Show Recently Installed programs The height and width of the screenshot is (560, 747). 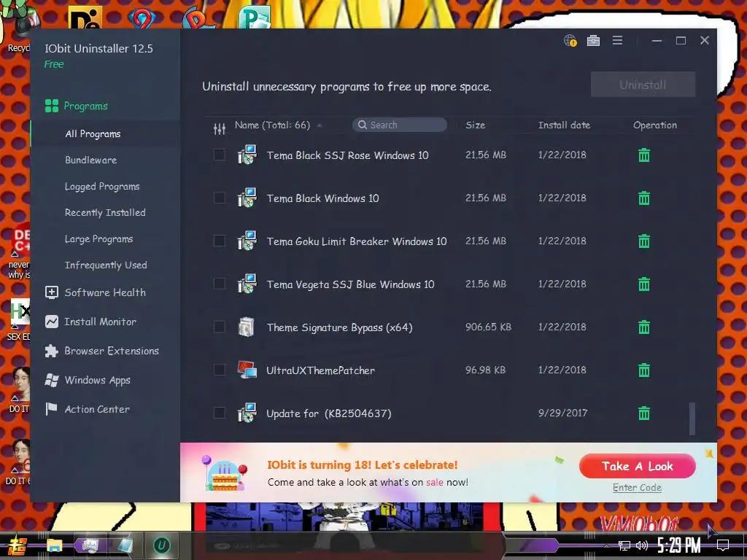[105, 212]
